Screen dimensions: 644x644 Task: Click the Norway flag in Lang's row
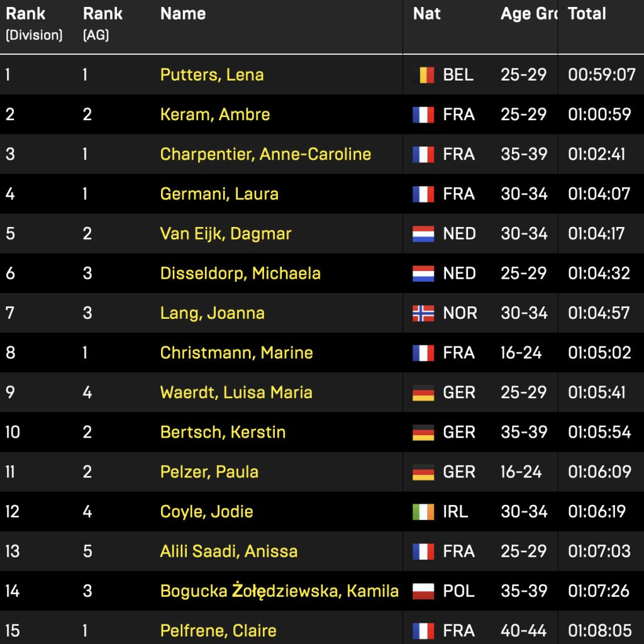tap(423, 313)
